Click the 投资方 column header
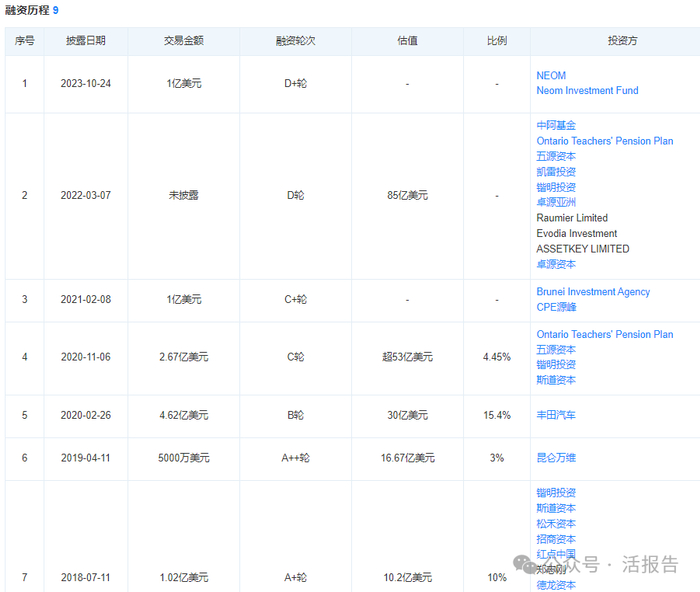 [622, 41]
